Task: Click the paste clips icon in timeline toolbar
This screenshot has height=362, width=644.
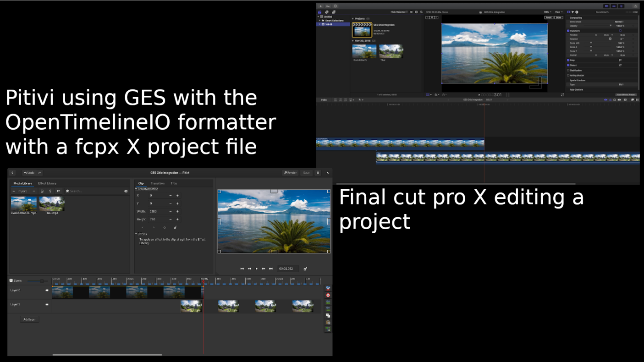Action: pos(328,322)
